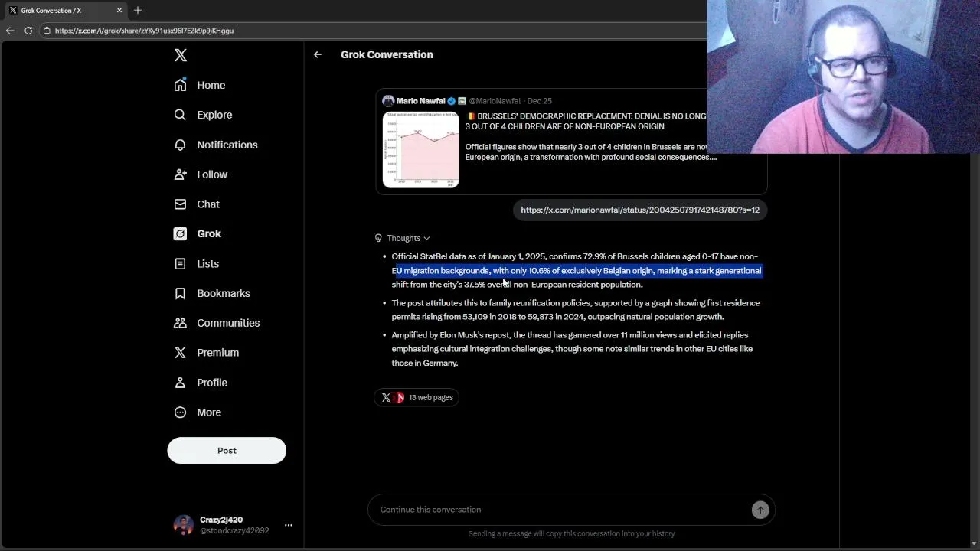Select the Notifications menu label
This screenshot has width=980, height=551.
pos(227,145)
